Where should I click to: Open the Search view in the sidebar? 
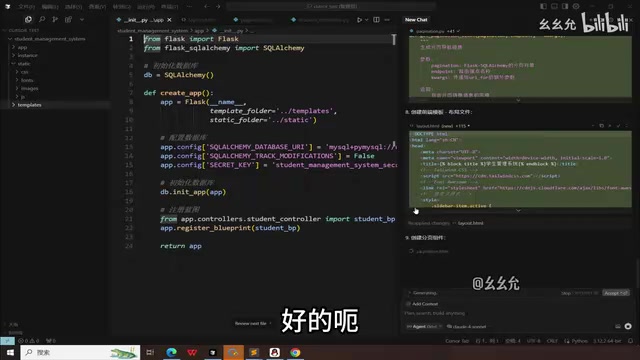(x=42, y=19)
